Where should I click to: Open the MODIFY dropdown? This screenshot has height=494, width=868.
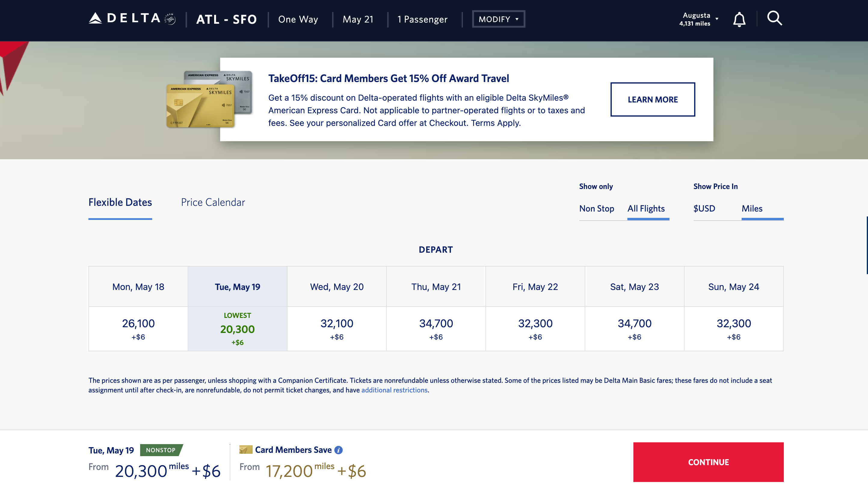pos(498,19)
